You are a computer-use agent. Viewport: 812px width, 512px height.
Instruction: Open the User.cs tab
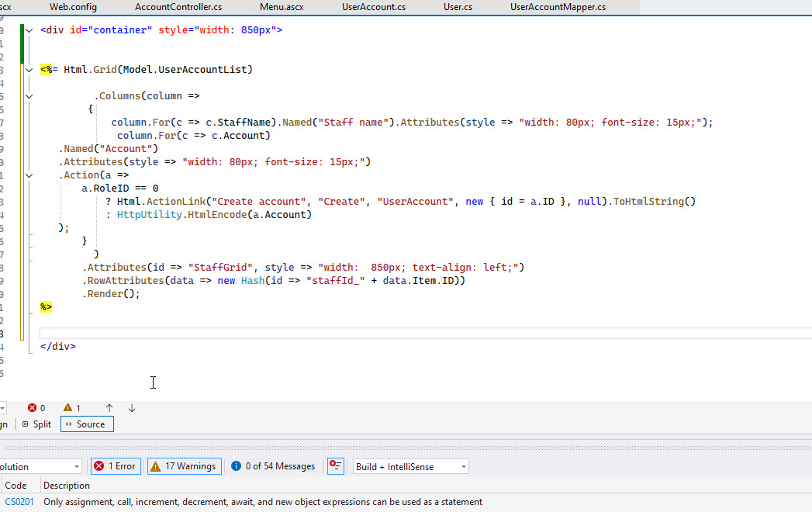coord(458,7)
